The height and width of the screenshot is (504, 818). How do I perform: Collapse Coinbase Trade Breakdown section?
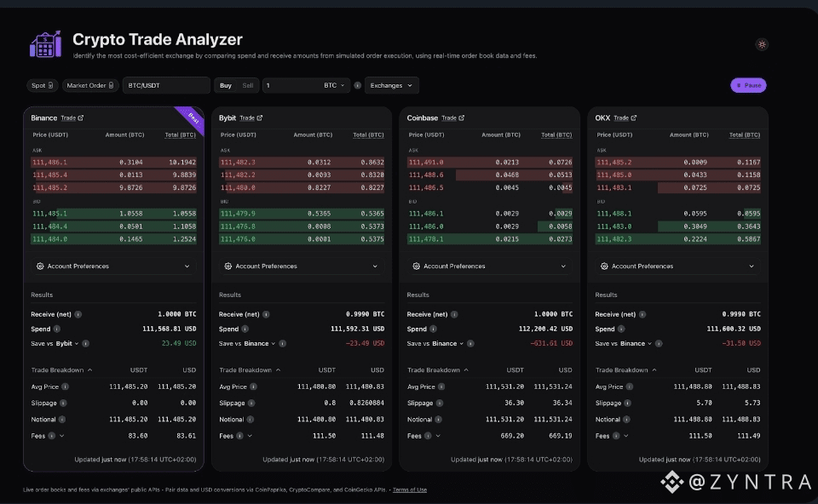(438, 370)
